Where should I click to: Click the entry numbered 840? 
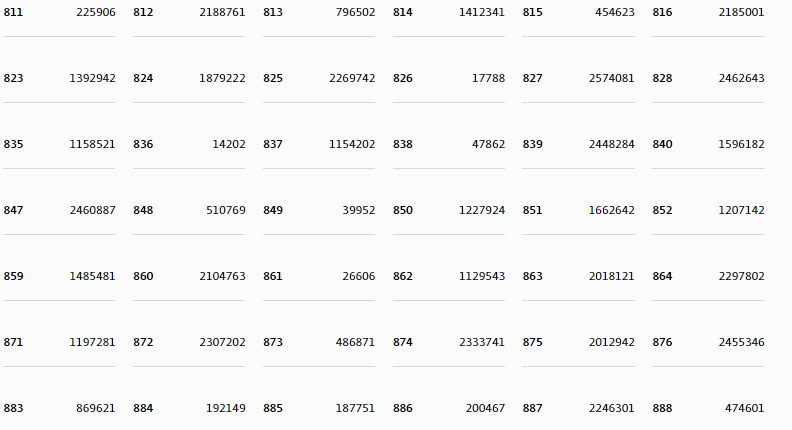point(662,145)
